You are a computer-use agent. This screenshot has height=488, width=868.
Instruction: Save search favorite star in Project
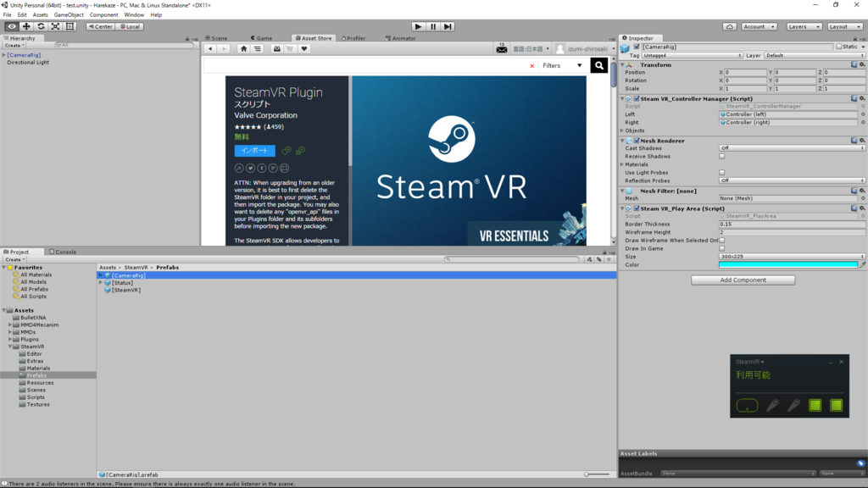(609, 259)
